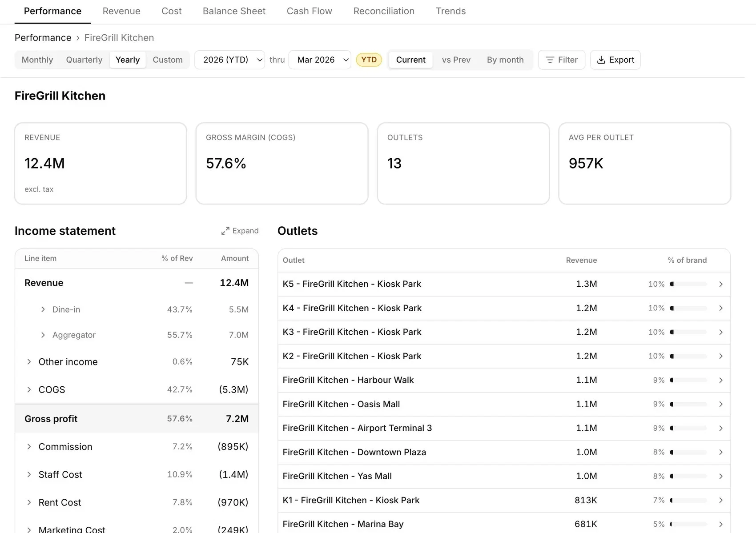The image size is (756, 533).
Task: Open the 2026 (YTD) year dropdown
Action: click(x=230, y=60)
